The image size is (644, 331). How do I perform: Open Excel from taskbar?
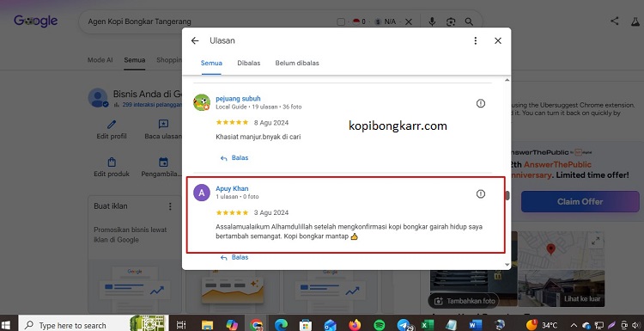pyautogui.click(x=427, y=325)
